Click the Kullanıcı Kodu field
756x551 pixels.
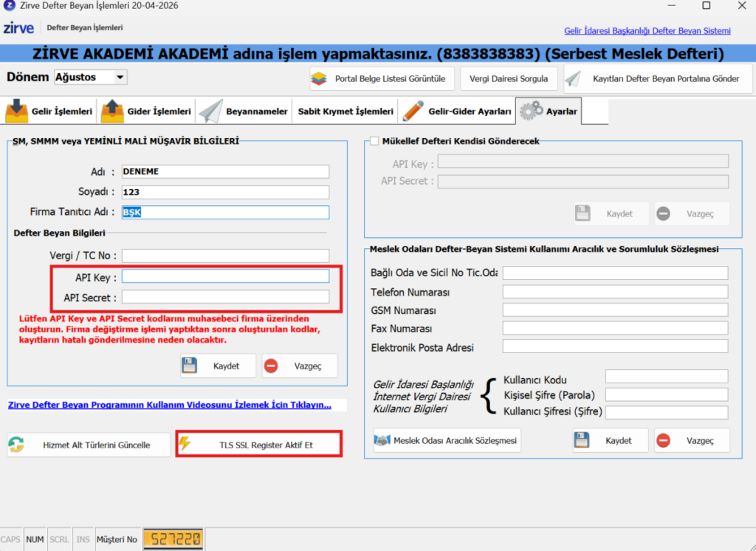click(667, 377)
